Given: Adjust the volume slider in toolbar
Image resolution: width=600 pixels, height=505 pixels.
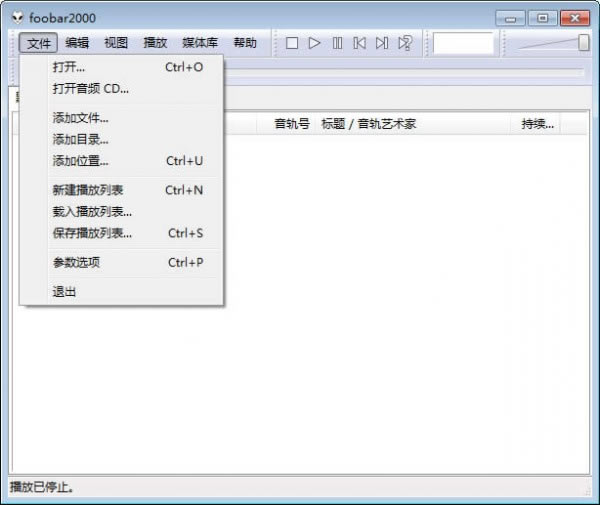Looking at the screenshot, I should (583, 42).
